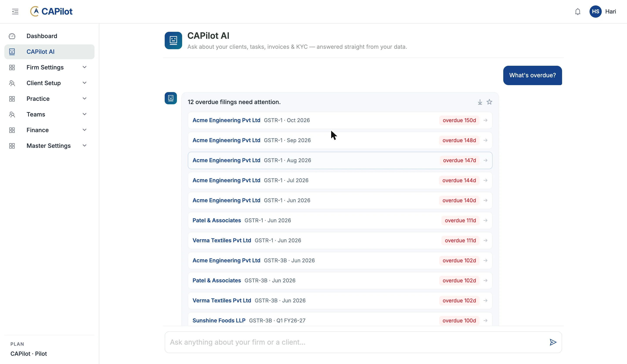
Task: Expand the Practice chevron
Action: point(84,98)
